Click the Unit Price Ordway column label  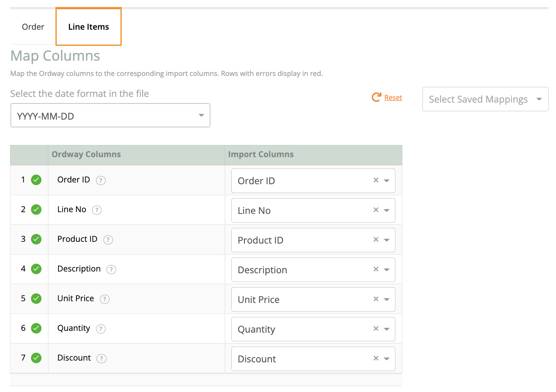(76, 298)
